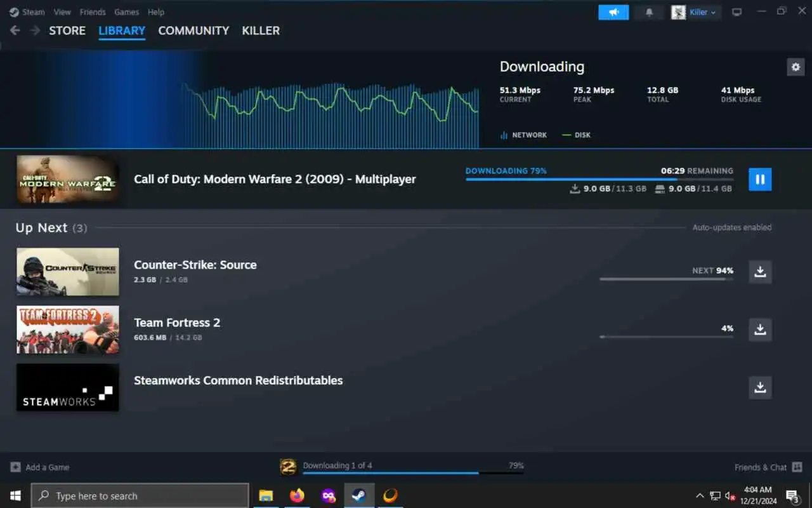
Task: Click the network icon in the system tray
Action: tap(715, 496)
